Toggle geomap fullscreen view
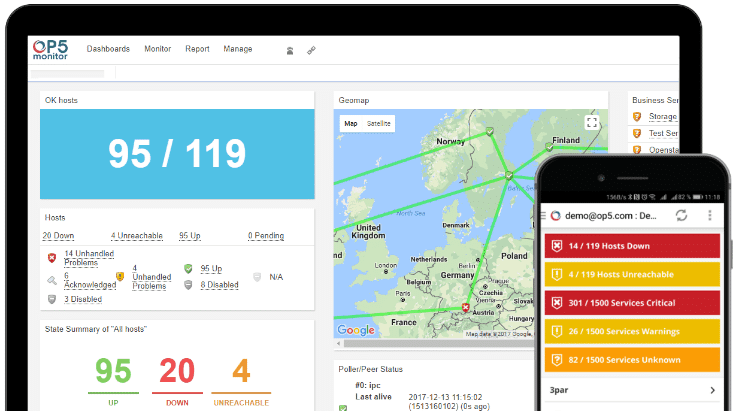 [x=592, y=123]
